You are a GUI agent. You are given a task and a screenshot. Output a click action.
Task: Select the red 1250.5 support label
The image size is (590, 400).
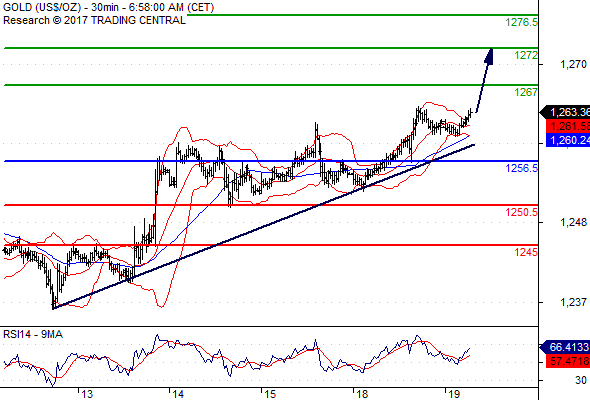pyautogui.click(x=521, y=213)
